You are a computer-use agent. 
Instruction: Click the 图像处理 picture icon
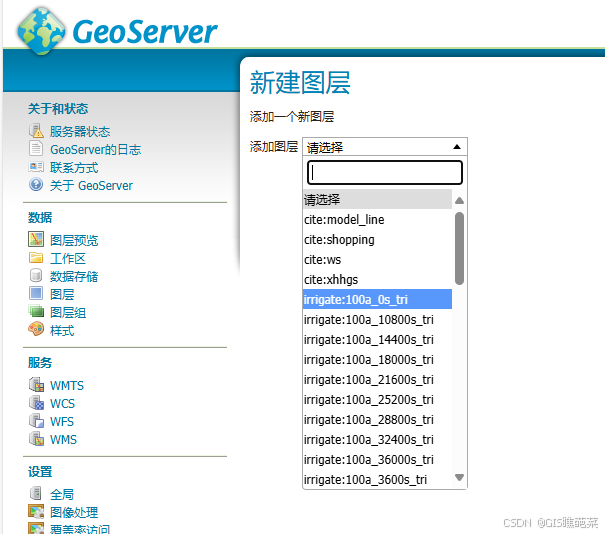coord(36,511)
